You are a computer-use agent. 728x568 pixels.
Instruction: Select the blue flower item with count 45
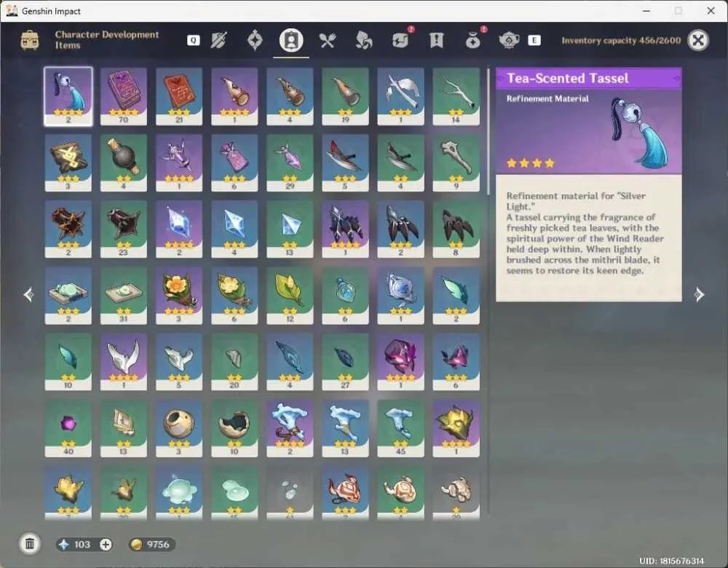[x=400, y=429]
